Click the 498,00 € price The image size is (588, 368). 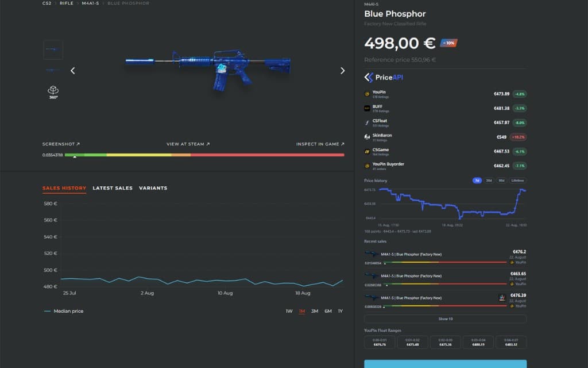click(400, 43)
